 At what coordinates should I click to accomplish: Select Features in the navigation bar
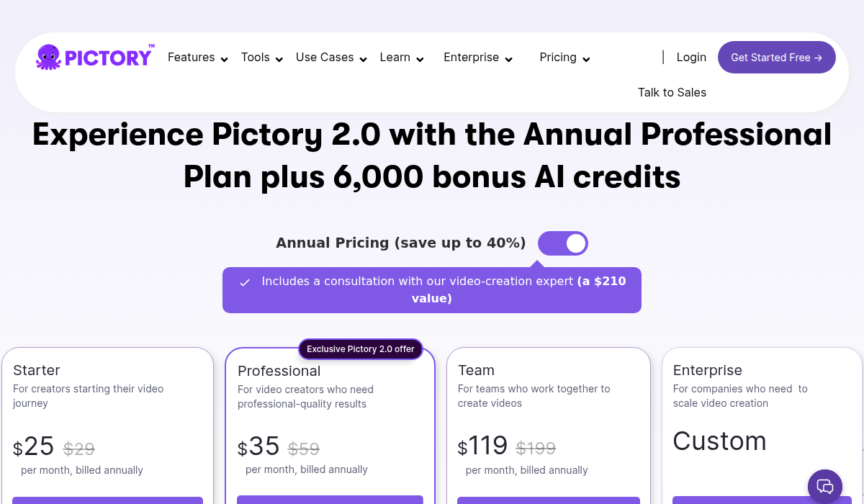click(x=191, y=58)
